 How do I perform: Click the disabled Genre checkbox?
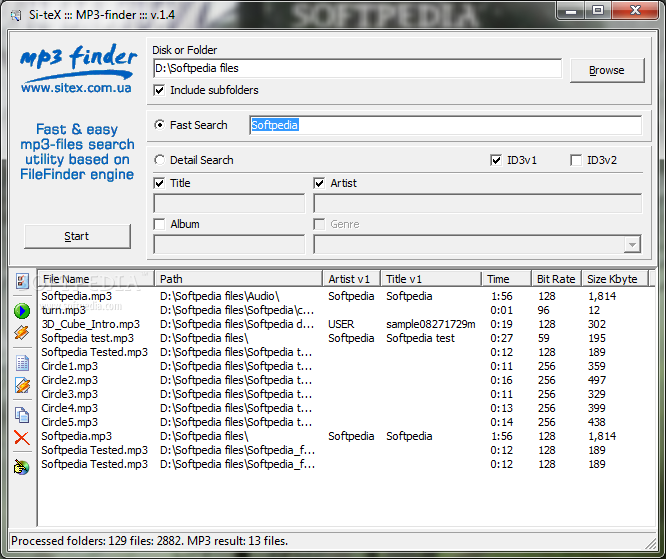coord(319,224)
